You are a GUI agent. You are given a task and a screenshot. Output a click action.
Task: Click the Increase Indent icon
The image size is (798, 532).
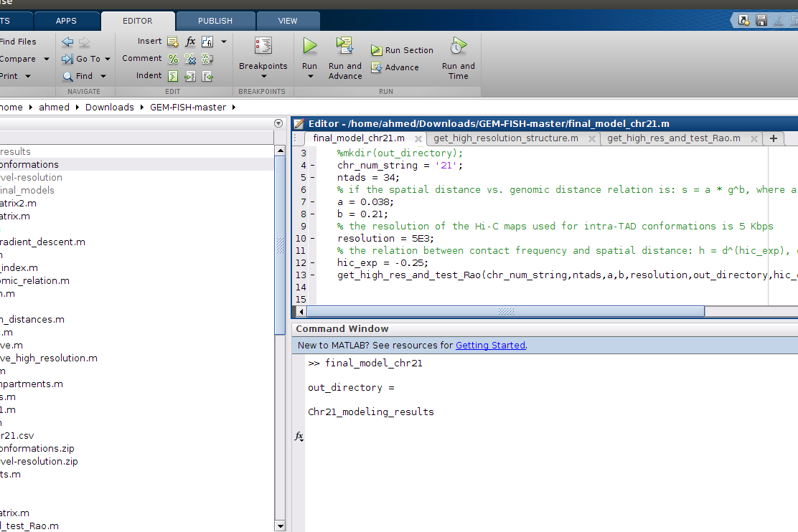(x=190, y=76)
